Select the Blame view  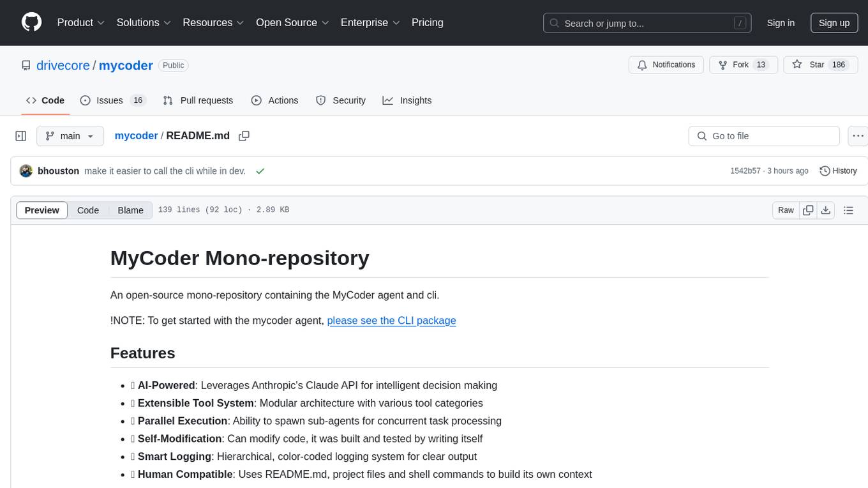point(131,210)
